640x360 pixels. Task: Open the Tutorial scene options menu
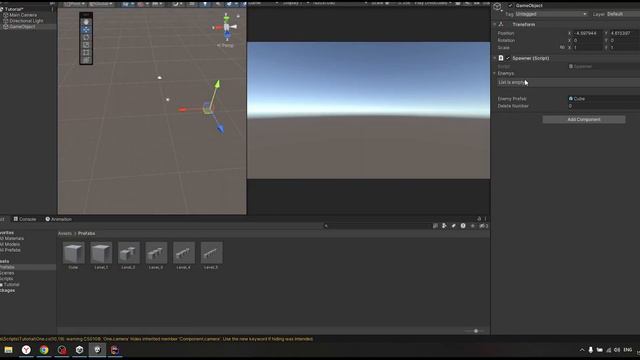coord(52,9)
